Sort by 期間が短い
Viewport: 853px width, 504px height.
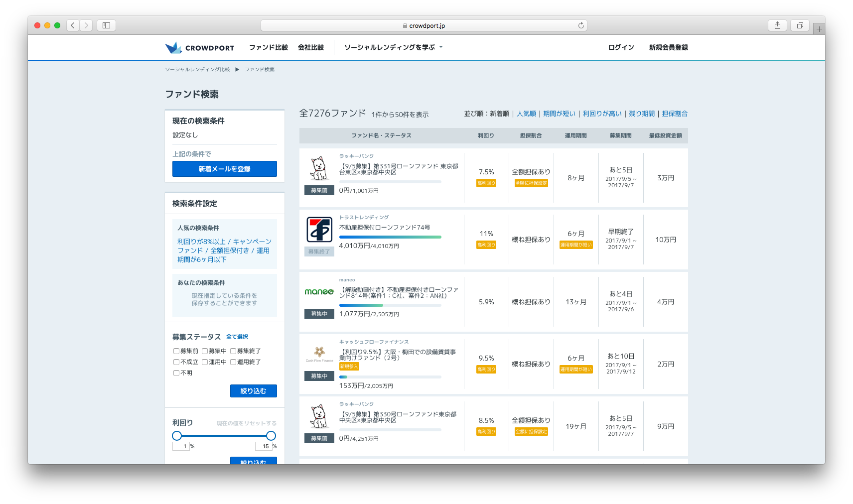(x=559, y=114)
